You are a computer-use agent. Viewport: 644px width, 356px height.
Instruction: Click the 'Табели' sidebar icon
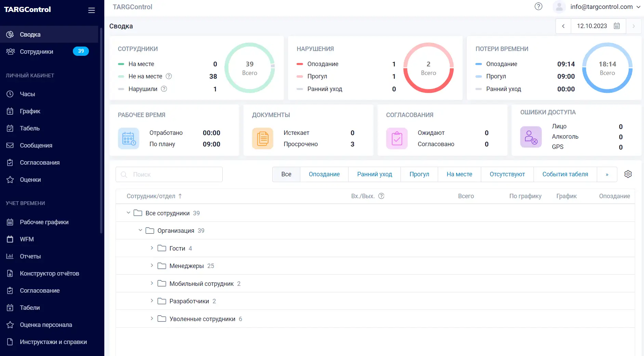(10, 308)
